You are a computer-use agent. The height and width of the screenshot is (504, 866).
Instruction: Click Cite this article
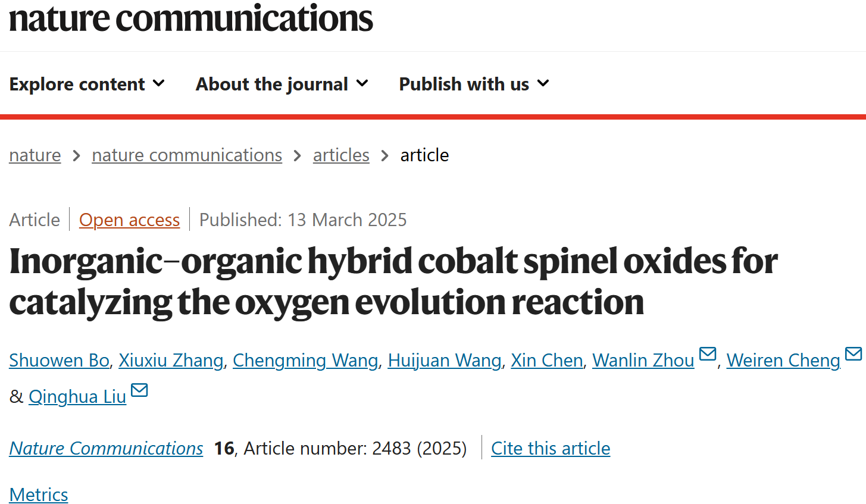(x=551, y=448)
